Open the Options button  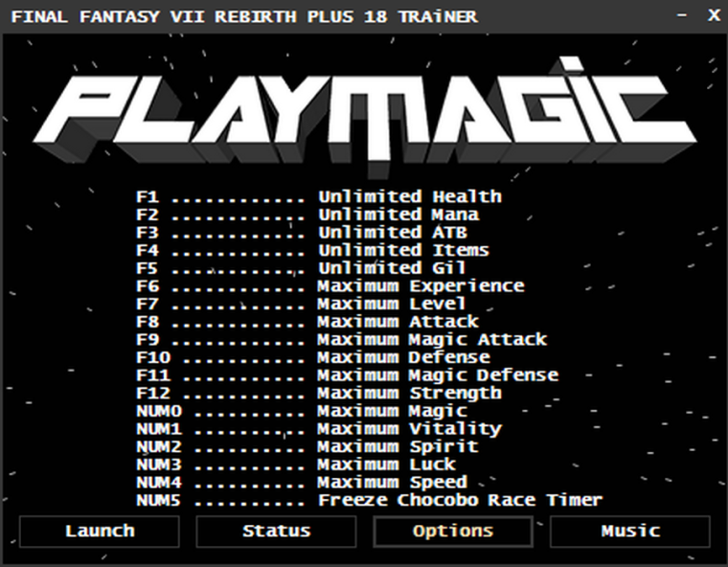[453, 532]
